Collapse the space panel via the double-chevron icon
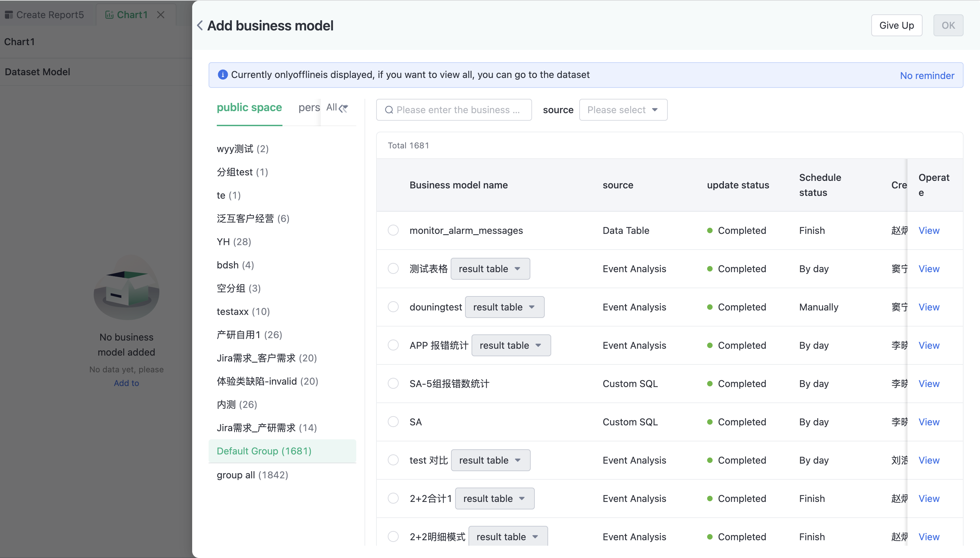 pyautogui.click(x=343, y=108)
